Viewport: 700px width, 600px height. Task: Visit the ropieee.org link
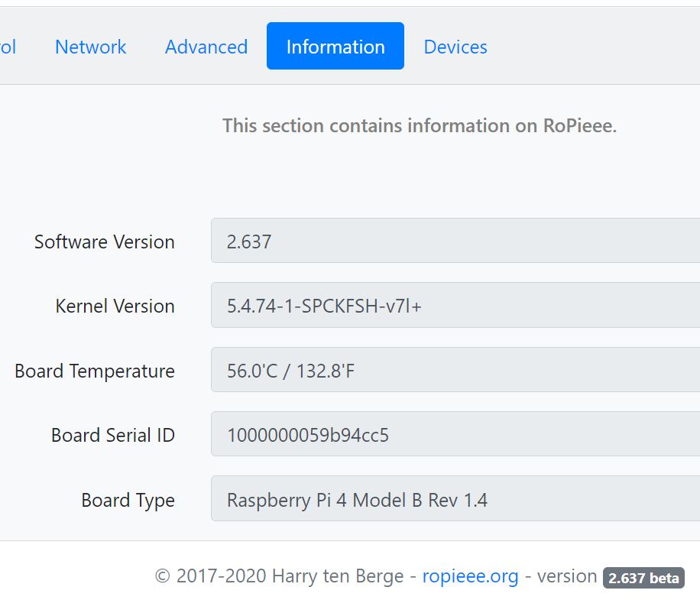point(470,576)
